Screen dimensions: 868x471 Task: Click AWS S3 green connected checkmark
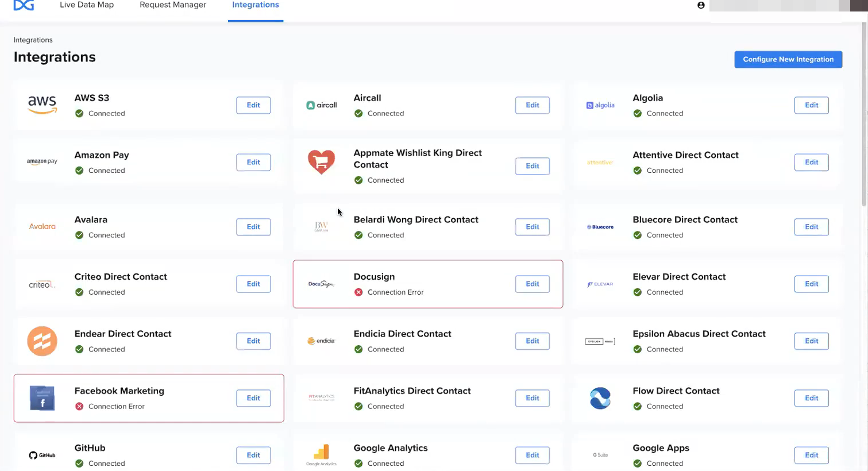tap(79, 114)
